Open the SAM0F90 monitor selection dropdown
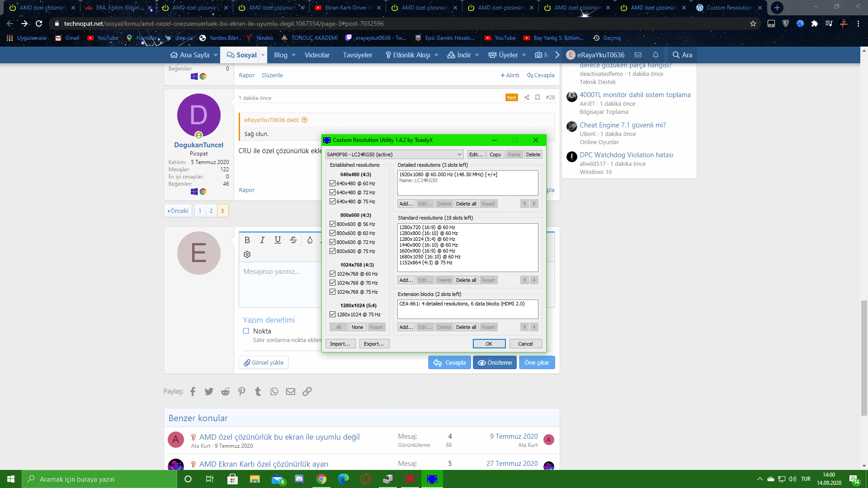The width and height of the screenshot is (868, 488). click(x=394, y=155)
